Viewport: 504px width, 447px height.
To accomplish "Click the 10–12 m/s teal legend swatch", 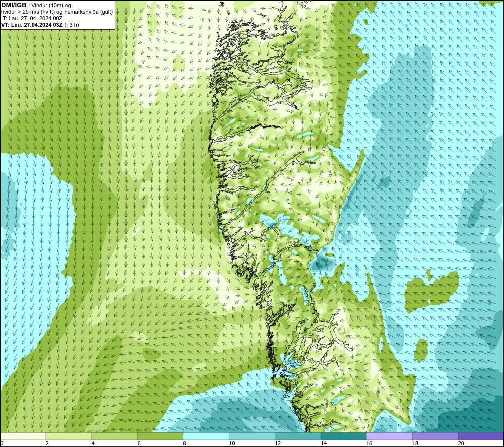I will pos(252,436).
